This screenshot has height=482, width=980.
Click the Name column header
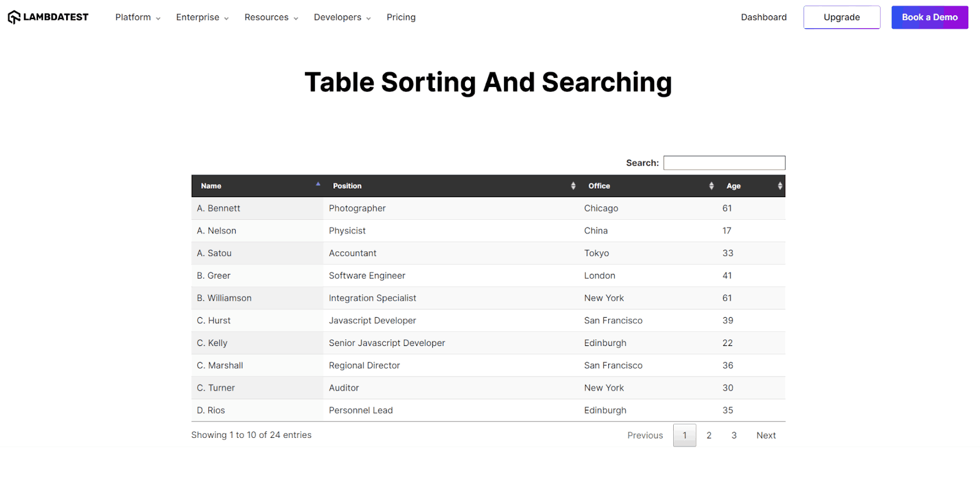coord(257,186)
